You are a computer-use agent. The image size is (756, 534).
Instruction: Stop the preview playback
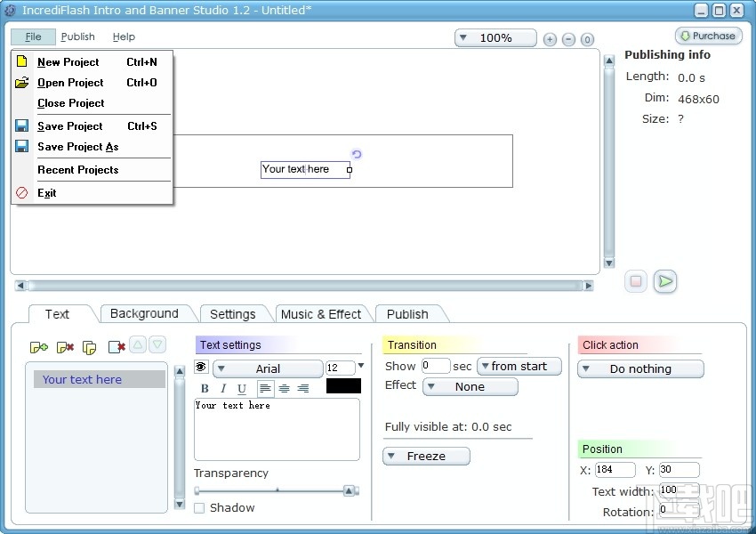pyautogui.click(x=635, y=281)
